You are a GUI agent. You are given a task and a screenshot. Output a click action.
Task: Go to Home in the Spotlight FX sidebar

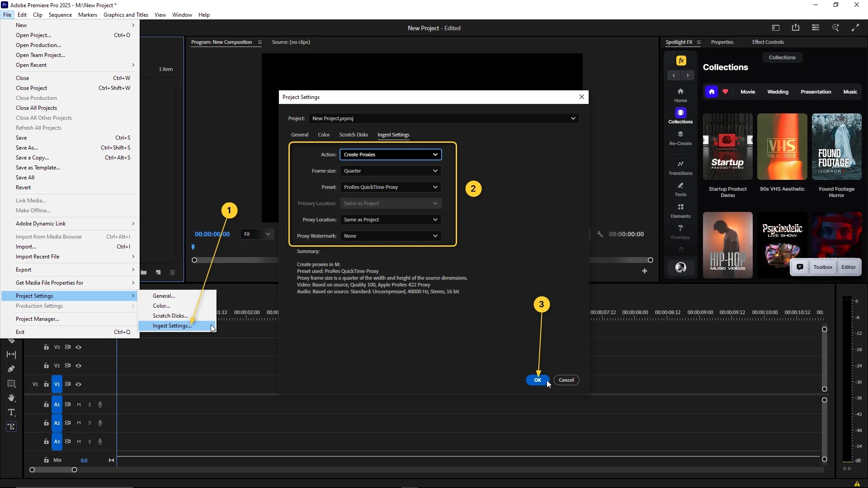(x=680, y=95)
